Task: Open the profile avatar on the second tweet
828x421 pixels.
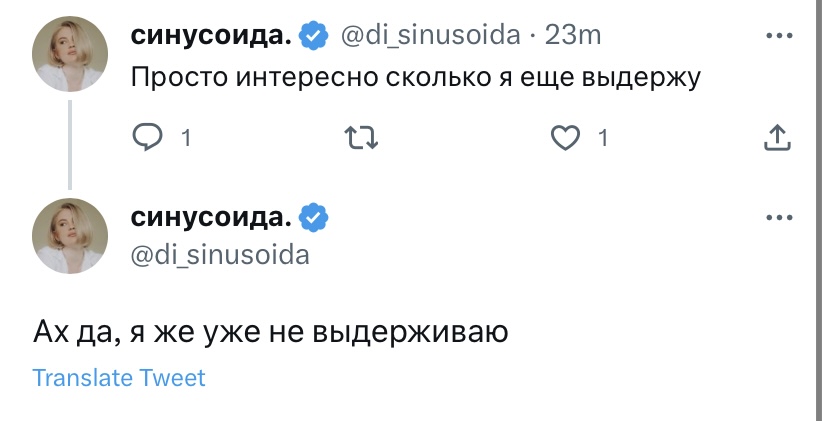Action: [70, 236]
